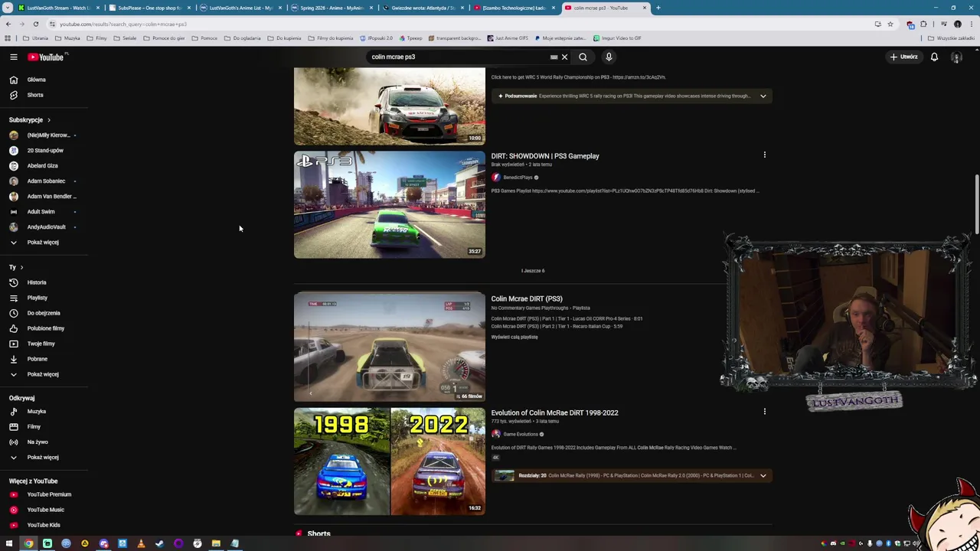Open the account avatar menu
Screen dimensions: 980x551
coord(956,57)
